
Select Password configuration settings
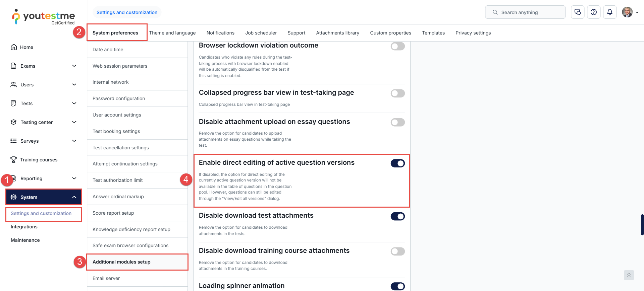click(x=137, y=98)
